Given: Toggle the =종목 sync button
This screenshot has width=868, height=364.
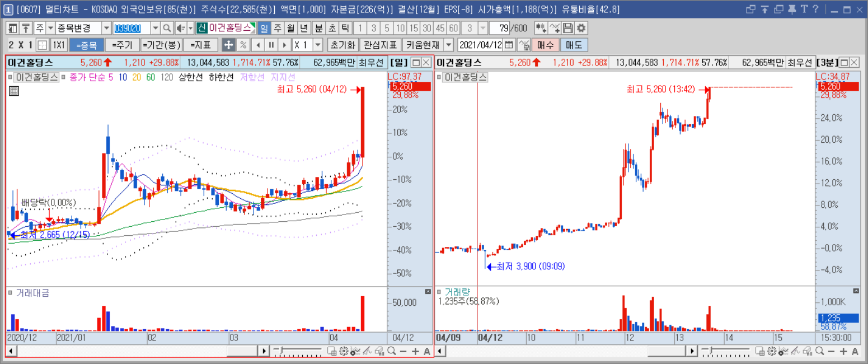Looking at the screenshot, I should (86, 45).
